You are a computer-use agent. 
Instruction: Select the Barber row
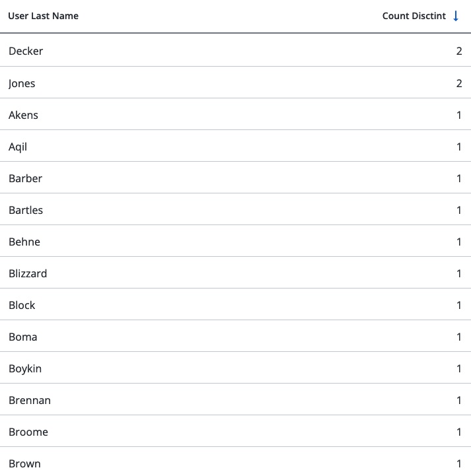click(x=235, y=178)
